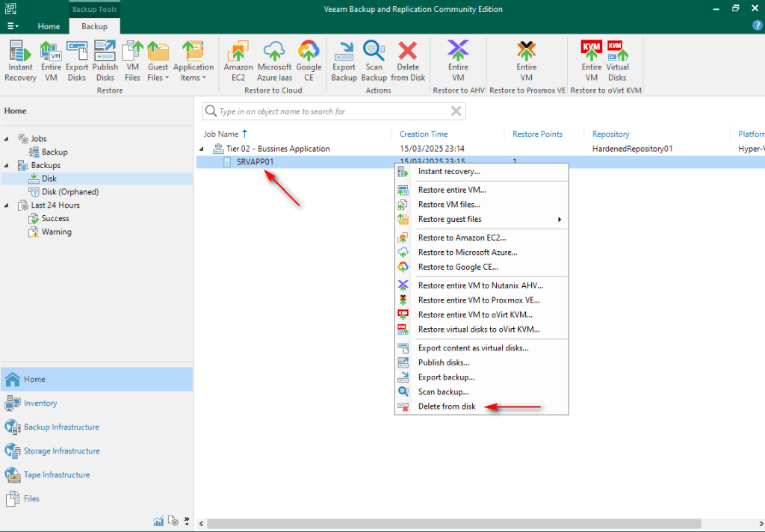Click Delete from Disk ribbon icon
This screenshot has width=765, height=532.
coord(408,61)
